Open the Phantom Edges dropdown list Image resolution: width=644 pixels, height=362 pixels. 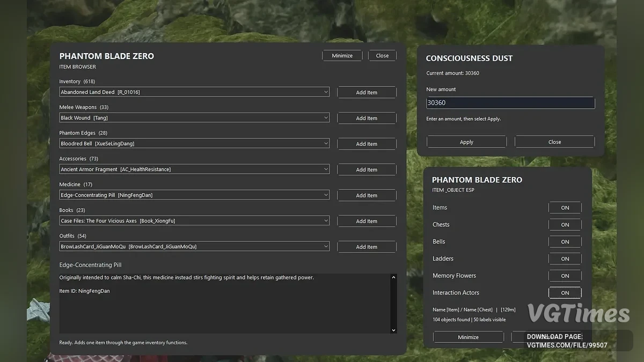click(194, 144)
